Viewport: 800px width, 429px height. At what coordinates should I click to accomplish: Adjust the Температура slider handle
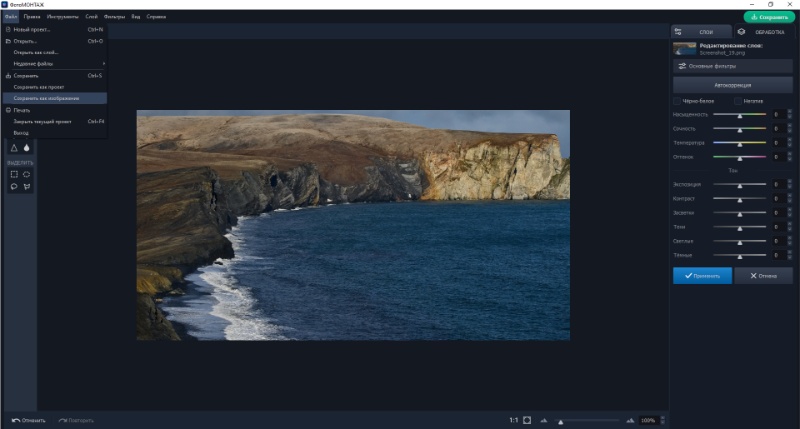tap(739, 144)
